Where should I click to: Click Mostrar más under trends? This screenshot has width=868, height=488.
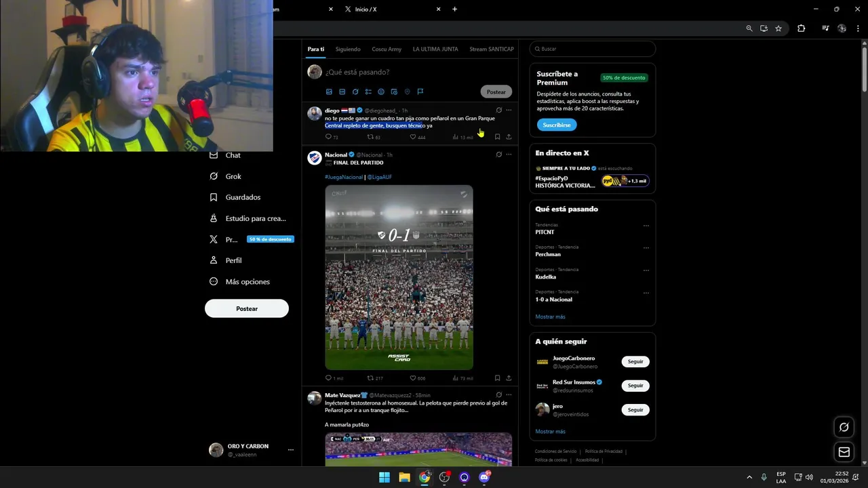tap(550, 317)
